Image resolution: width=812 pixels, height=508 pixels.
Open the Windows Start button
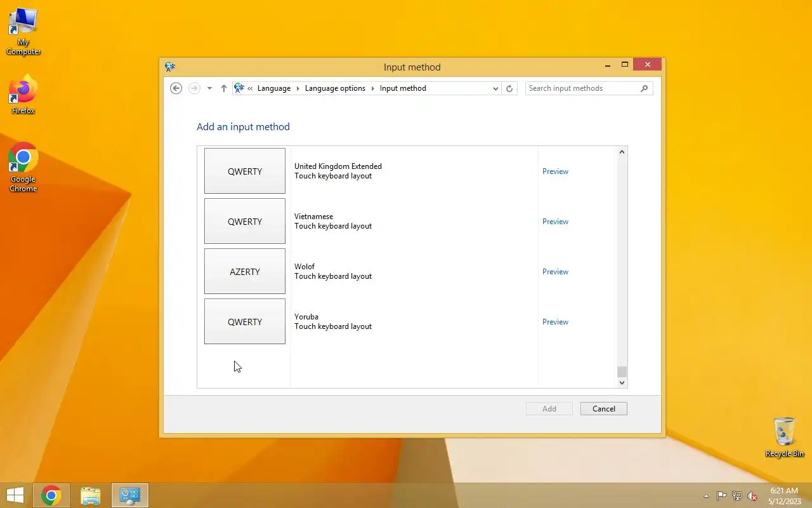(15, 495)
